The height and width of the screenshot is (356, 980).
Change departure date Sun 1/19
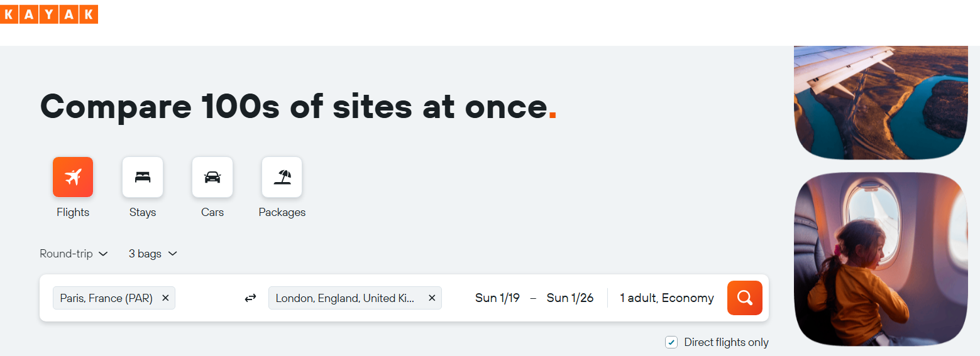click(497, 298)
